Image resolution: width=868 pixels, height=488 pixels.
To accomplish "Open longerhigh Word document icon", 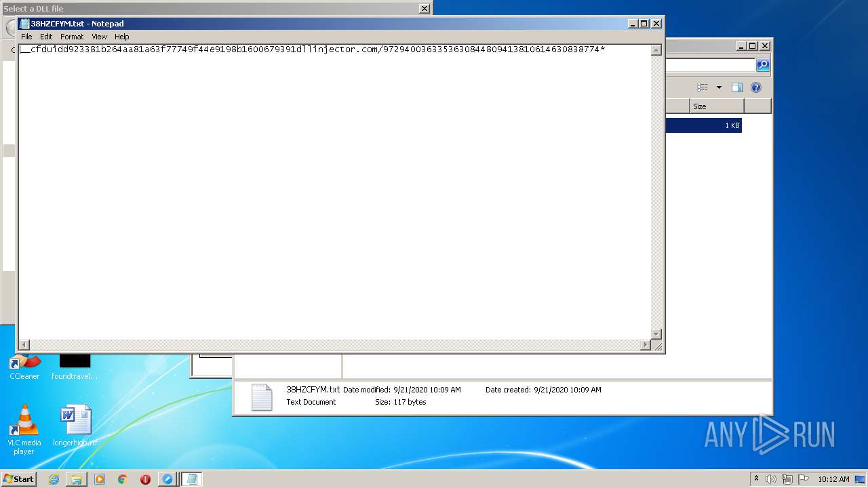I will pyautogui.click(x=75, y=426).
